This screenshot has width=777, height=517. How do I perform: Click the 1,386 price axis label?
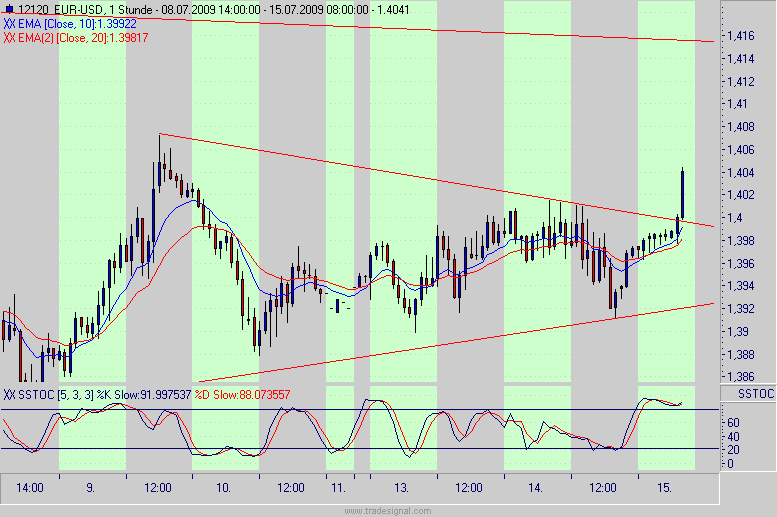pos(741,377)
